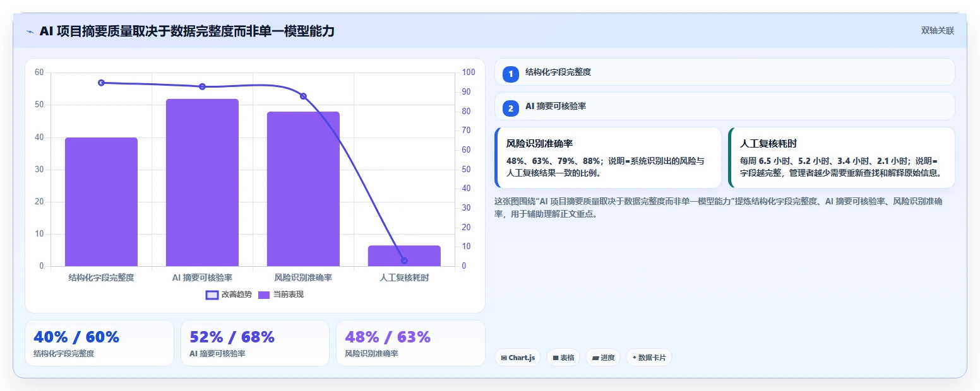Image resolution: width=980 pixels, height=391 pixels.
Task: Click x-axis label AI 摘要可核验率
Action: (x=202, y=277)
